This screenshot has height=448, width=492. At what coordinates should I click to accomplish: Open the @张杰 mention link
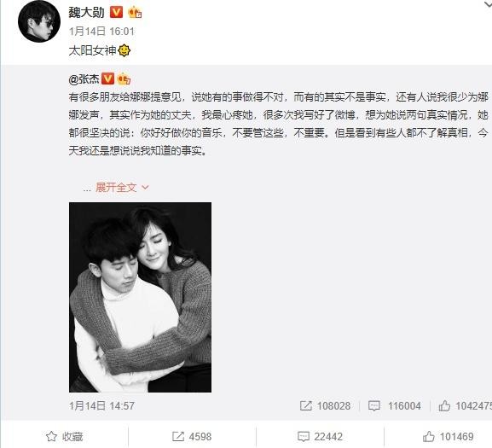coord(84,79)
